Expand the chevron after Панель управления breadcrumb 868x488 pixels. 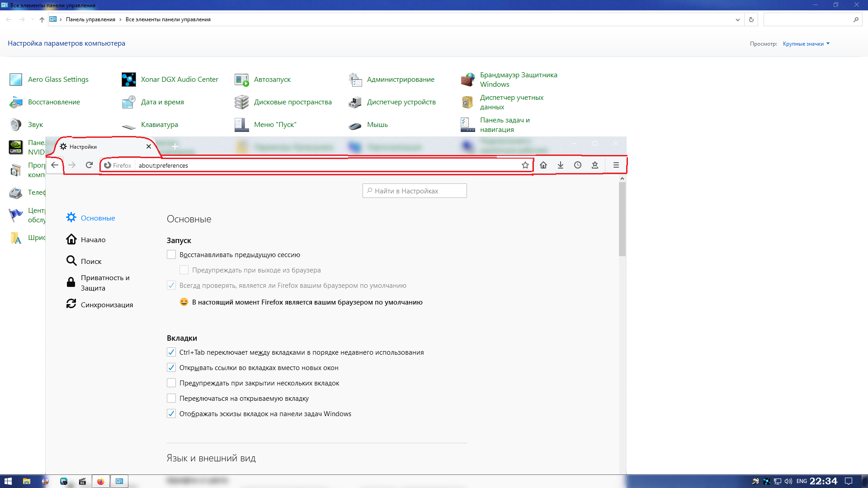click(x=120, y=19)
